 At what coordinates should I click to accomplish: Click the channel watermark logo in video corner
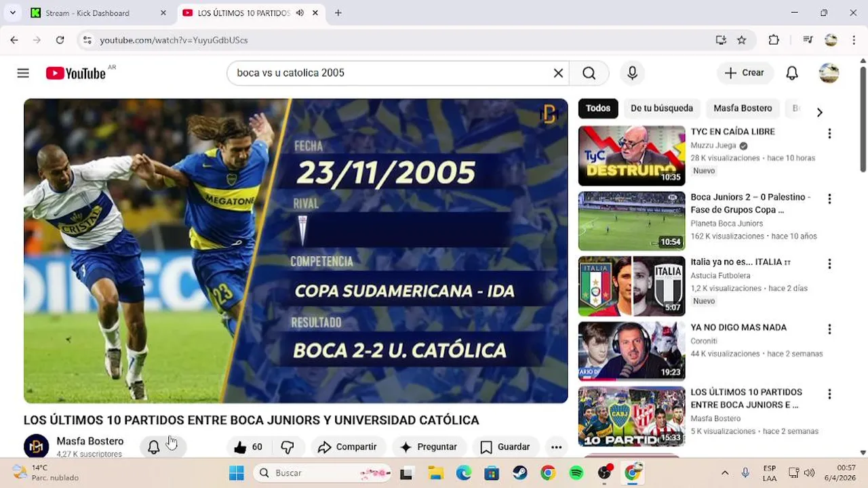[549, 115]
